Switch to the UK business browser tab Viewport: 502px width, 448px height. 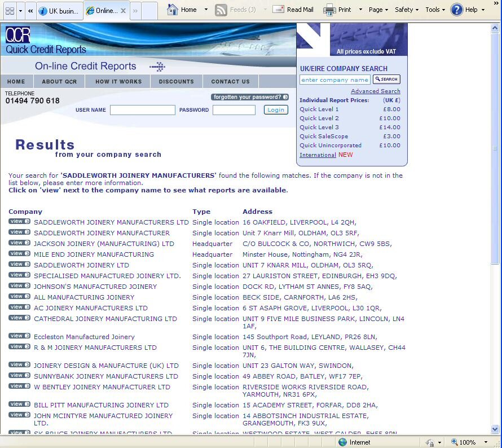point(59,11)
